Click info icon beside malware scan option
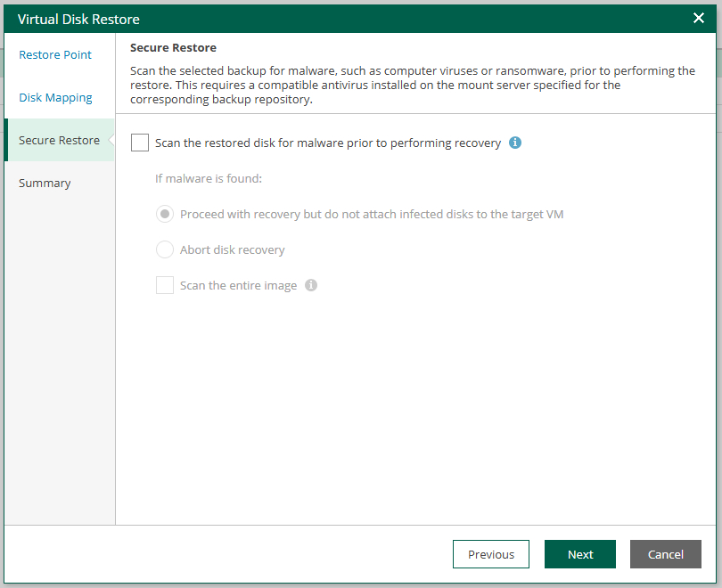Image resolution: width=722 pixels, height=588 pixels. pyautogui.click(x=515, y=143)
